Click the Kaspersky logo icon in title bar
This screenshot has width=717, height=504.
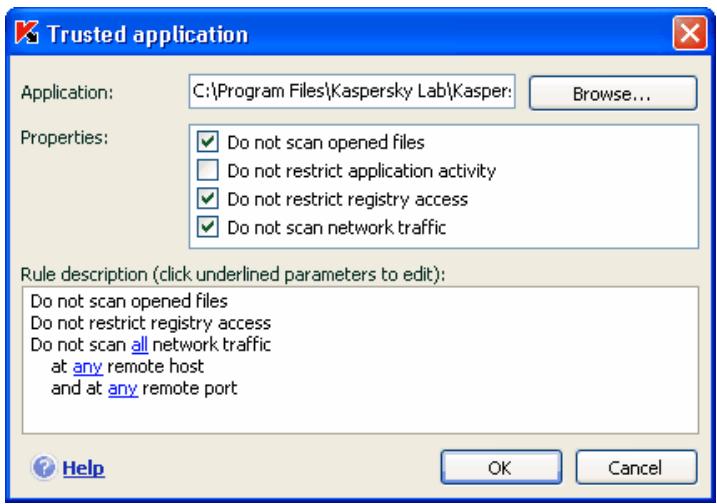click(27, 33)
